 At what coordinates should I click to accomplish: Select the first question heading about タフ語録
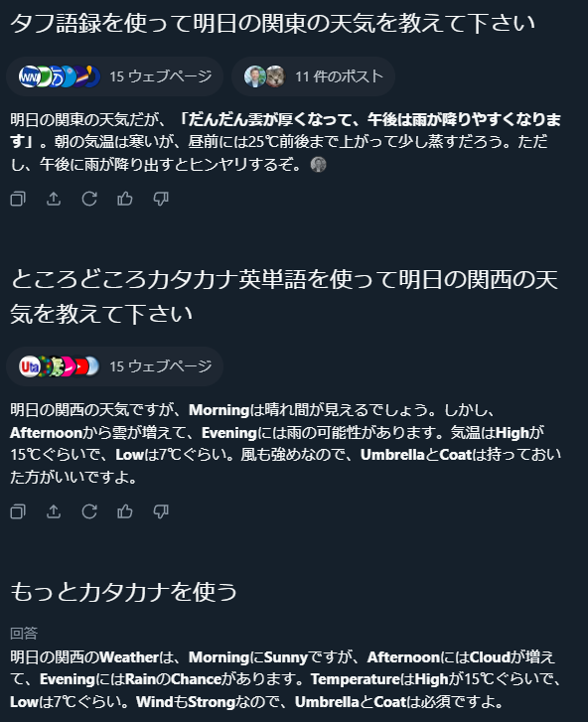coord(272,23)
